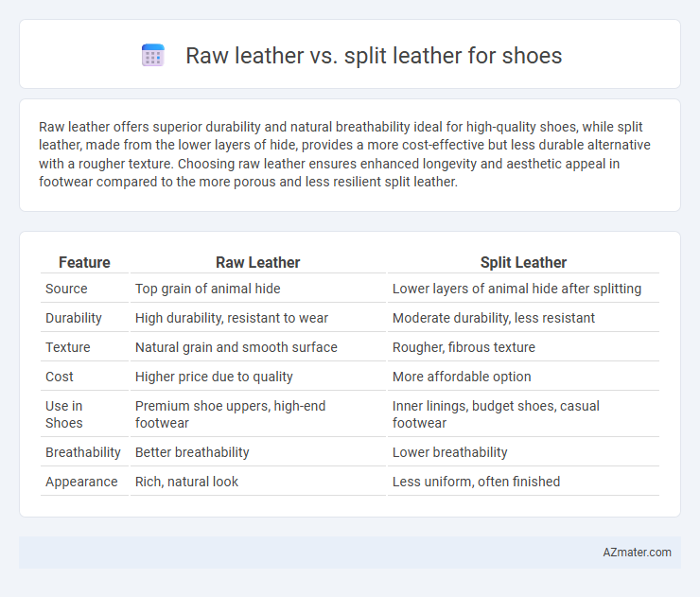This screenshot has width=700, height=597.
Task: Click the 'Split Leather' column header
Action: click(x=523, y=263)
